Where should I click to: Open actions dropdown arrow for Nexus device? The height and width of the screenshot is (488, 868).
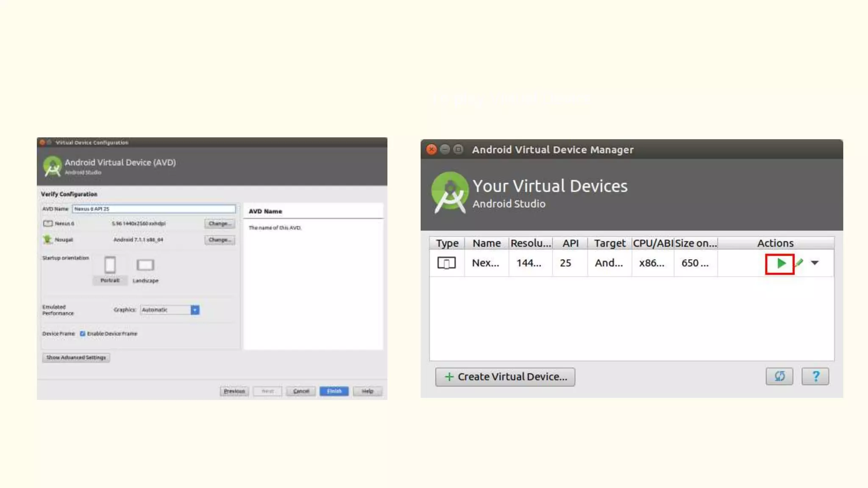pos(815,263)
